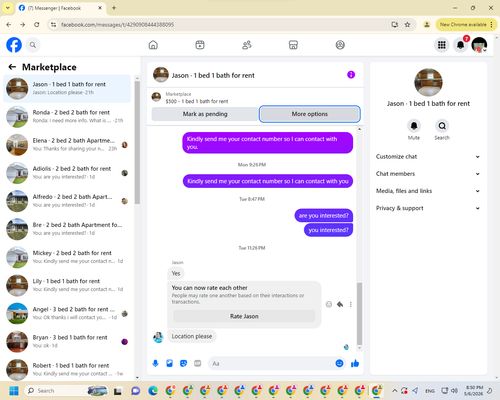Viewport: 500px width, 400px height.
Task: Search in conversation icon
Action: coord(442,126)
